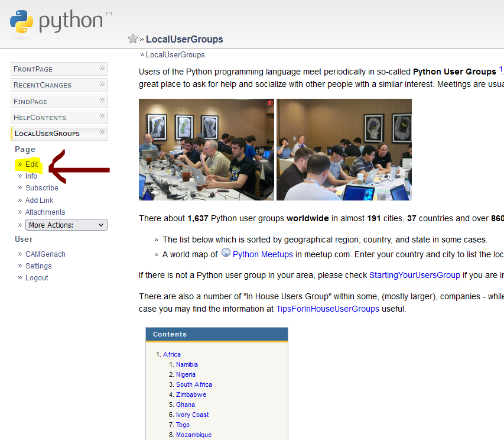504x440 pixels.
Task: Click the User section heading
Action: 24,240
